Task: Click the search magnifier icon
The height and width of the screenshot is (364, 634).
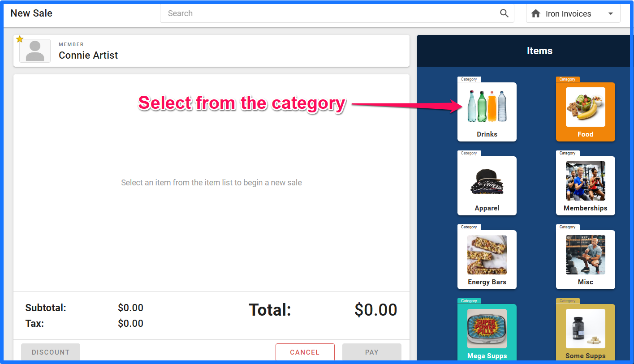Action: (x=504, y=13)
